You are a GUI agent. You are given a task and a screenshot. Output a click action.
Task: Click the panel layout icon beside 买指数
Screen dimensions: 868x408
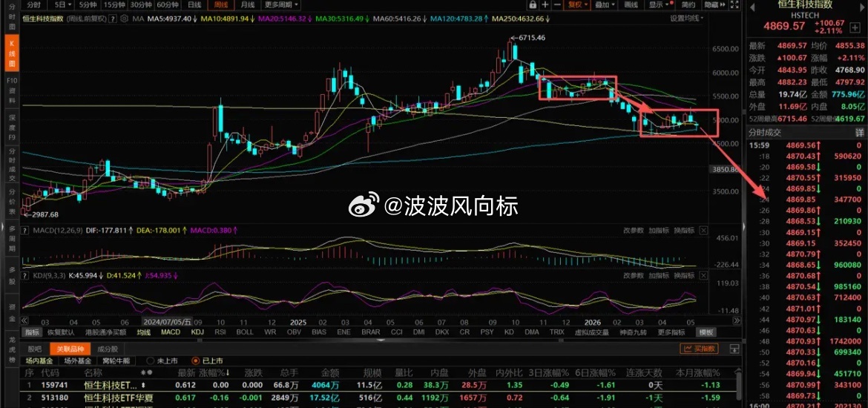coord(734,349)
